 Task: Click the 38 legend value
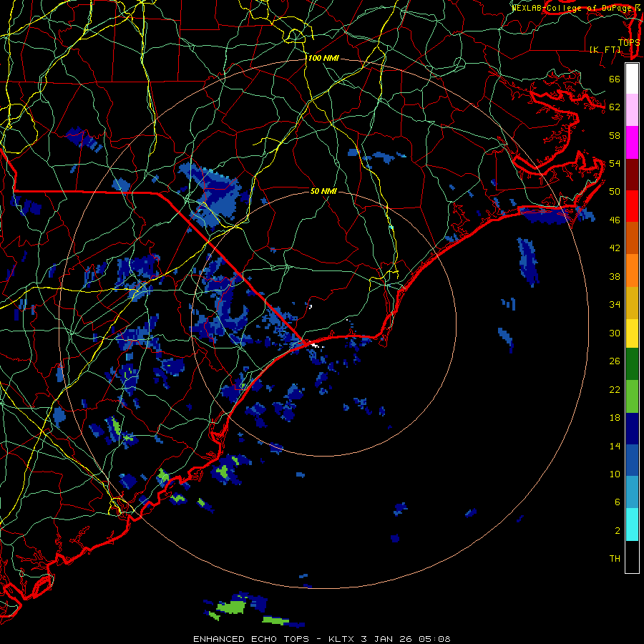(615, 276)
